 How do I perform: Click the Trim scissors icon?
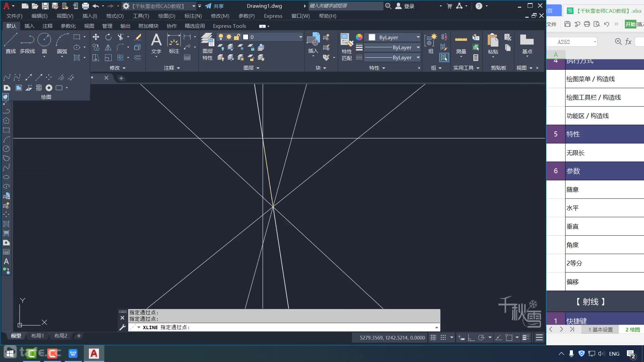click(x=120, y=37)
